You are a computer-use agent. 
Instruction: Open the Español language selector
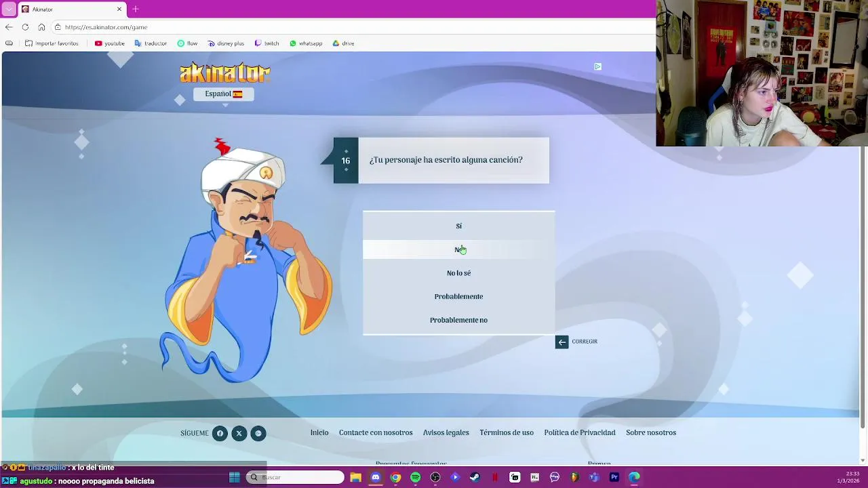(x=224, y=94)
